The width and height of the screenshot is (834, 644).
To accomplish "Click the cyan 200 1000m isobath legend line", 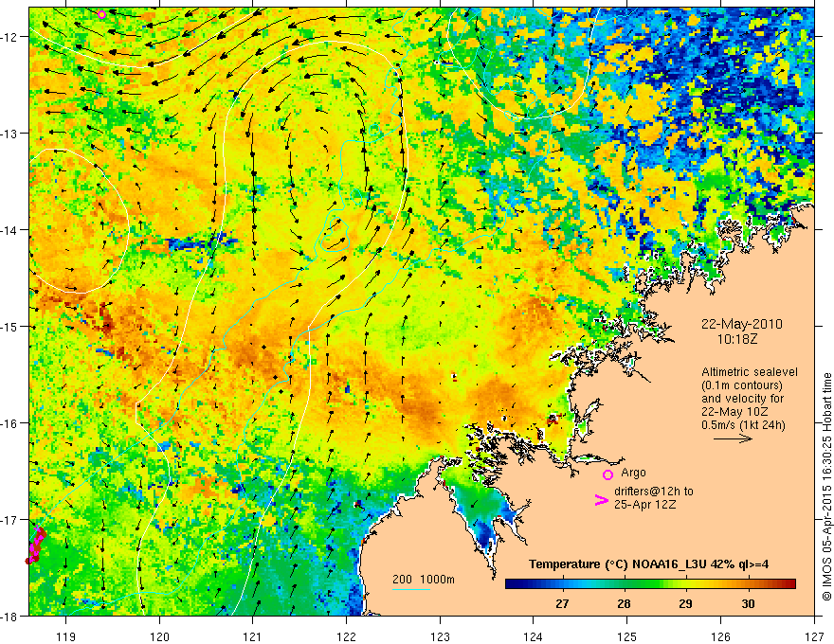I will (411, 589).
